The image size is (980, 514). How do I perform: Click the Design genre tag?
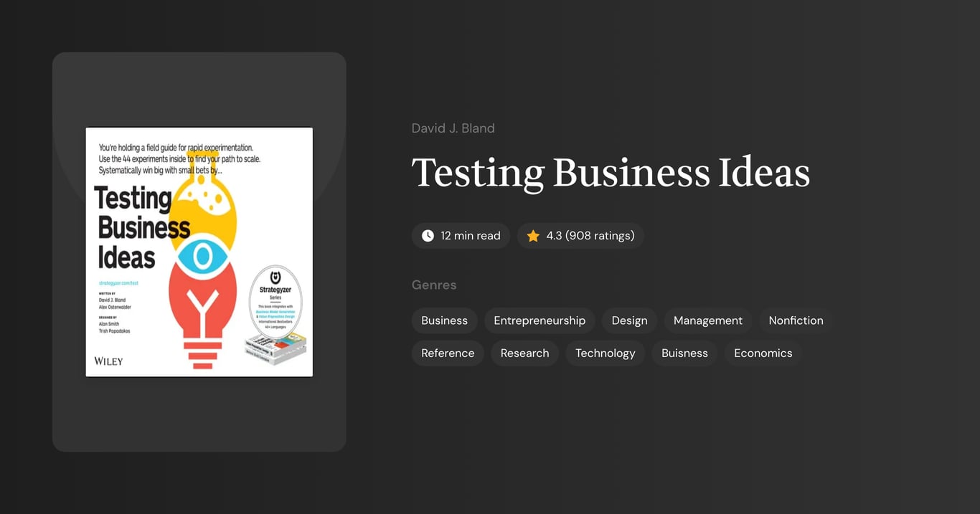[x=628, y=320]
